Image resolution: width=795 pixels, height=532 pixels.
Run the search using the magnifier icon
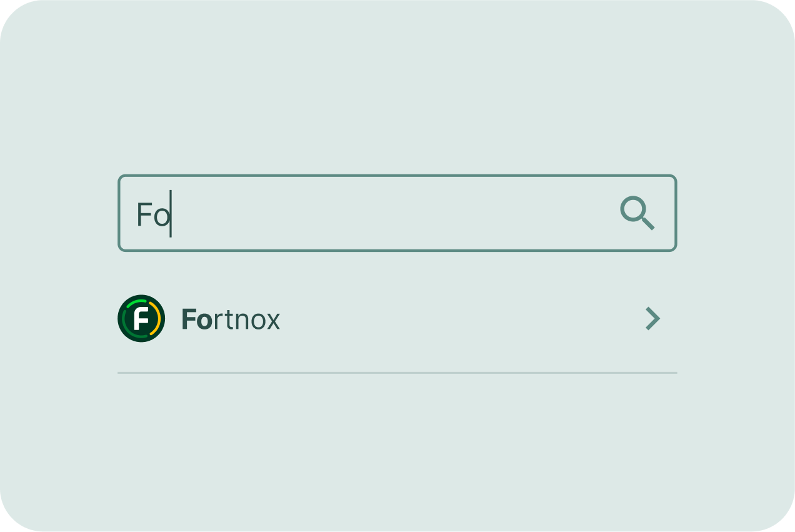(637, 213)
